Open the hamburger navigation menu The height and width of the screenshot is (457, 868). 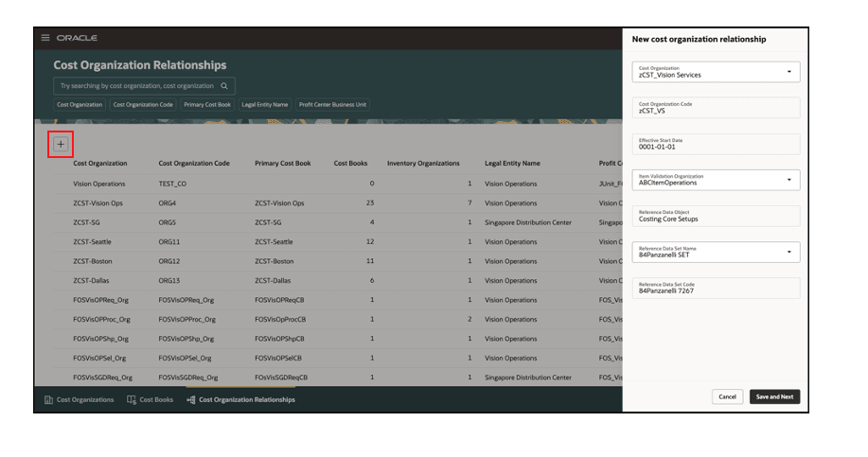(x=45, y=38)
